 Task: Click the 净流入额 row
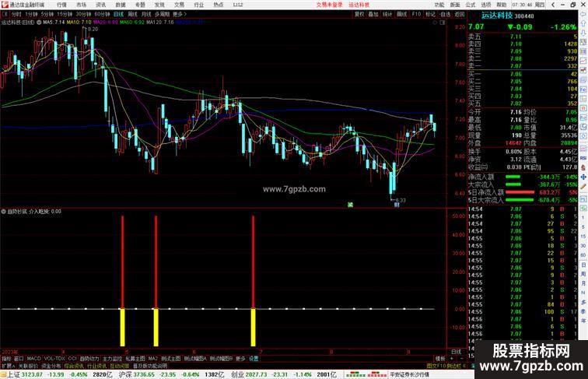coord(523,177)
